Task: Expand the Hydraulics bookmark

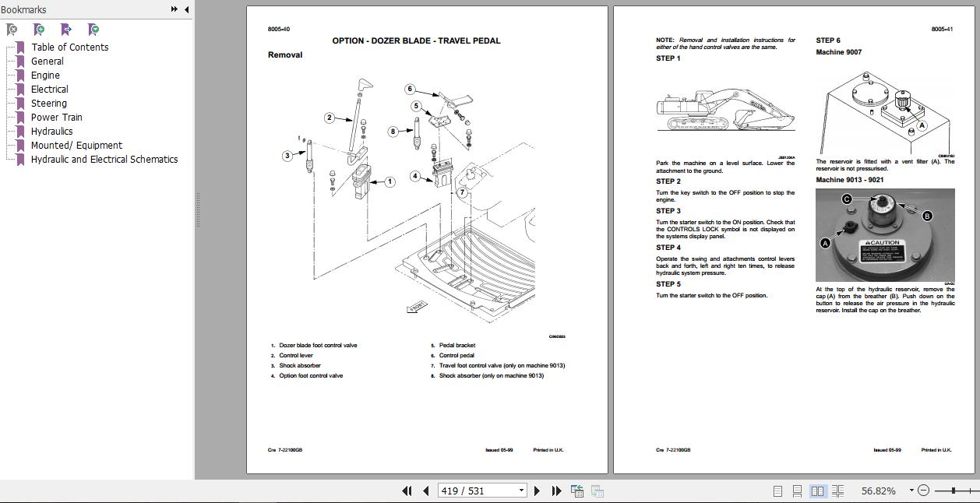Action: click(51, 131)
